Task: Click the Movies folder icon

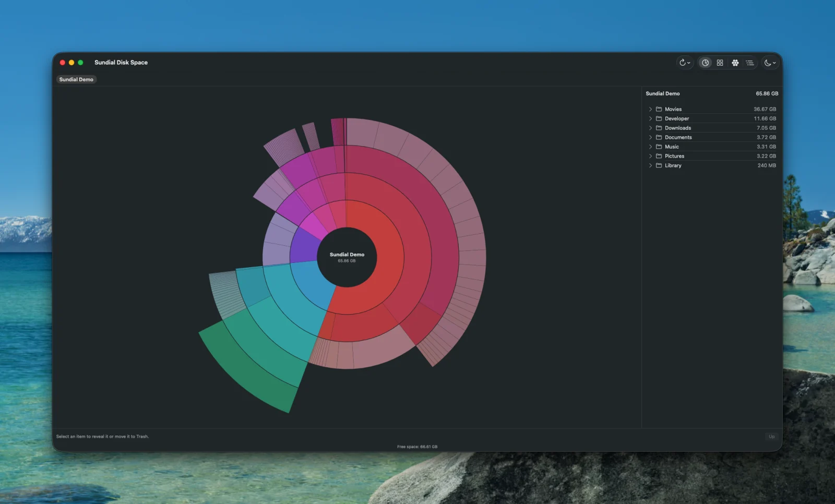Action: [659, 109]
